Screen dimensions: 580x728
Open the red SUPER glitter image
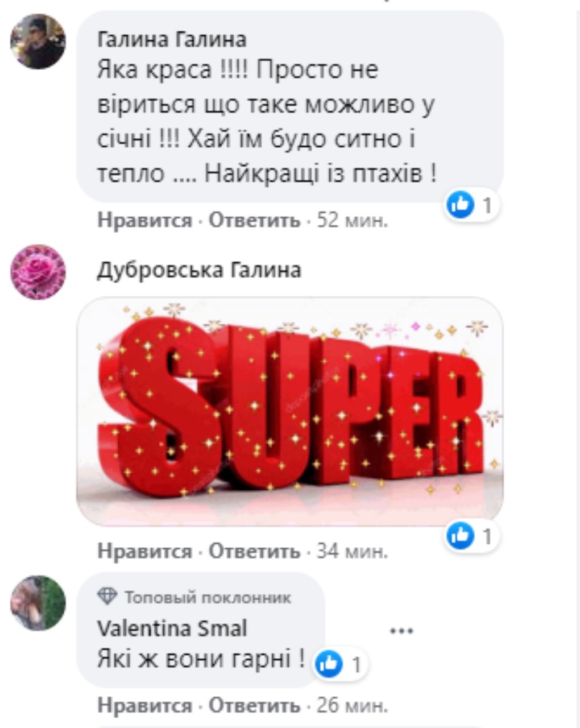click(x=290, y=411)
